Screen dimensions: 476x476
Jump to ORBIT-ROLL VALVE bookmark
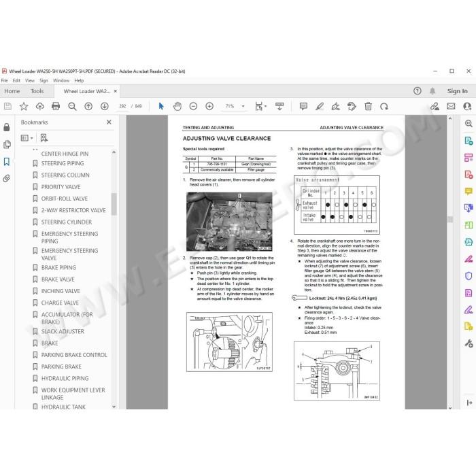pos(65,199)
